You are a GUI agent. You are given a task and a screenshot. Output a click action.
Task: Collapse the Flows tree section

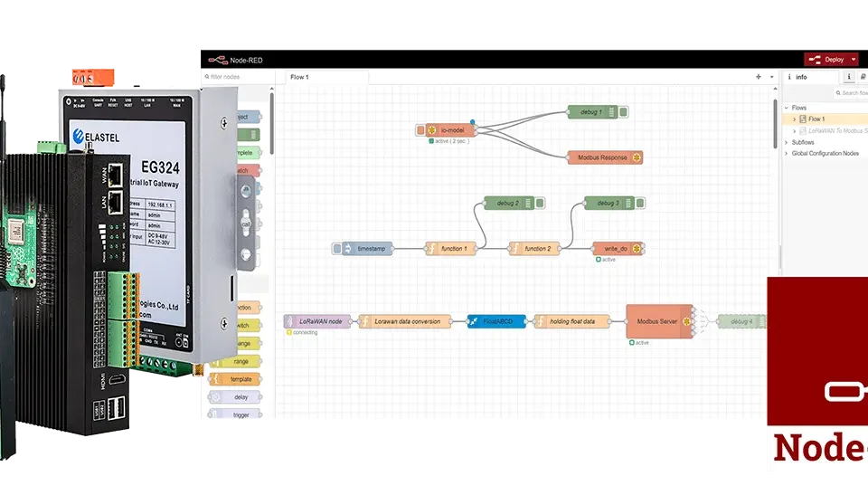[x=786, y=108]
